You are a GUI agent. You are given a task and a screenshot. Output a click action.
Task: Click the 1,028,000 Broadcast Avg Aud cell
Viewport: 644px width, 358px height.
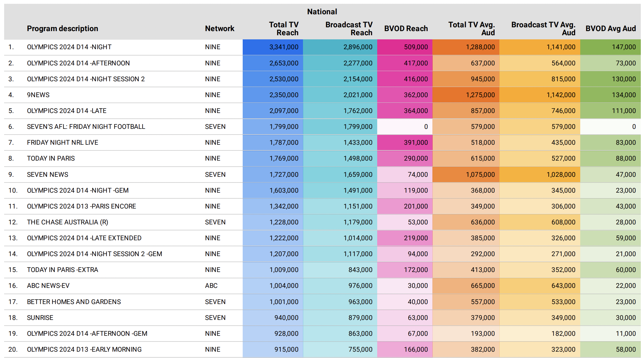tap(540, 175)
